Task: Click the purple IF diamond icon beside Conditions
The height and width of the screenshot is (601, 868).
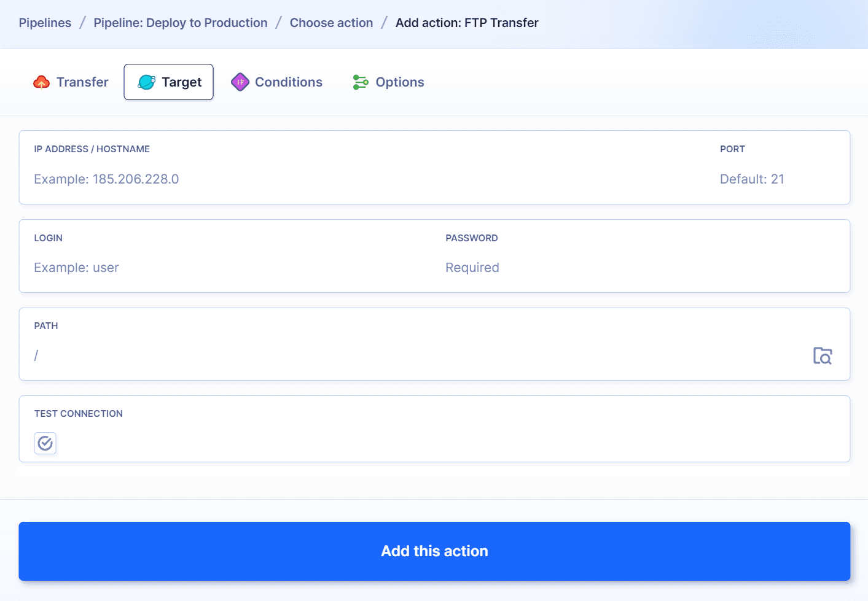Action: (240, 81)
